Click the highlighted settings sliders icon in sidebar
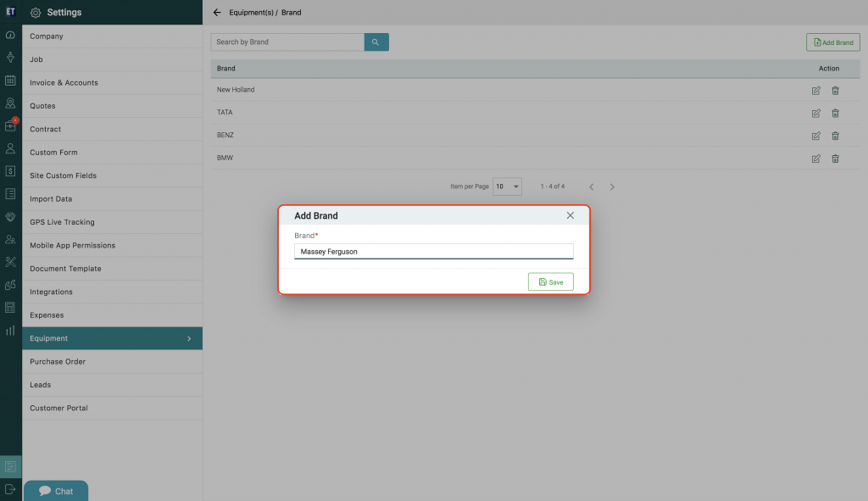Screen dimensions: 868x501 [x=10, y=467]
